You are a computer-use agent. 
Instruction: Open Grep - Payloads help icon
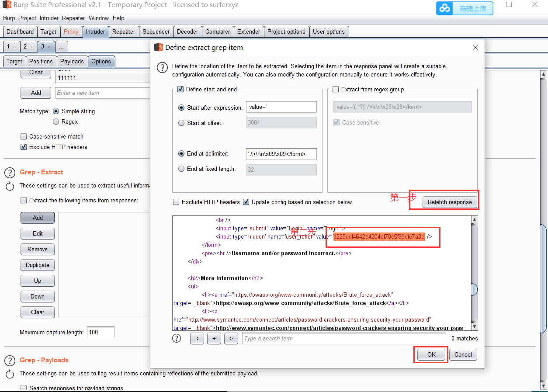coord(10,361)
